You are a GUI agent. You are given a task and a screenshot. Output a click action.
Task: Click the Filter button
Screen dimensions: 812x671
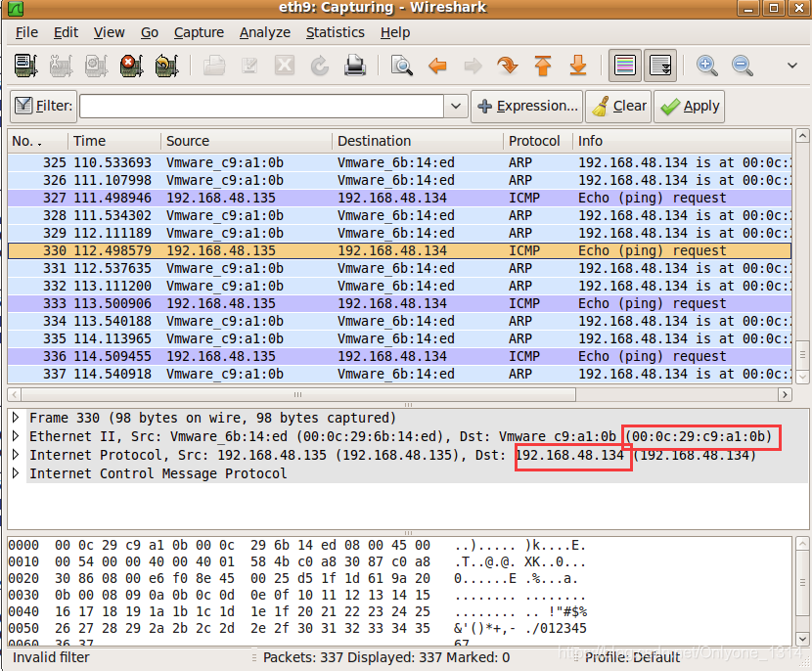pyautogui.click(x=43, y=107)
